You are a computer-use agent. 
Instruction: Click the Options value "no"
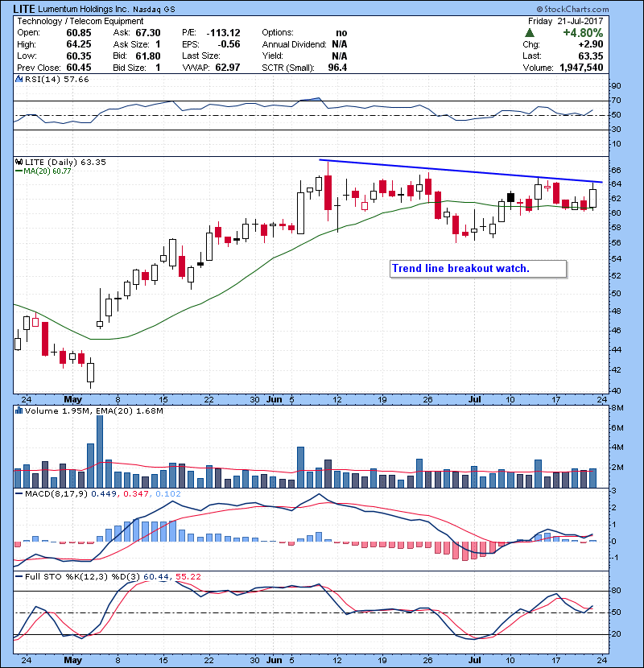[341, 33]
